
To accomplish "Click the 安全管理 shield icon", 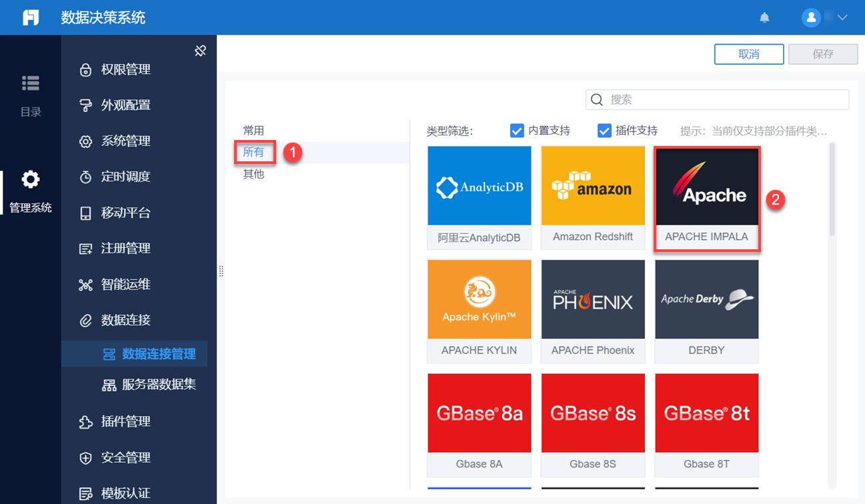I will (85, 458).
